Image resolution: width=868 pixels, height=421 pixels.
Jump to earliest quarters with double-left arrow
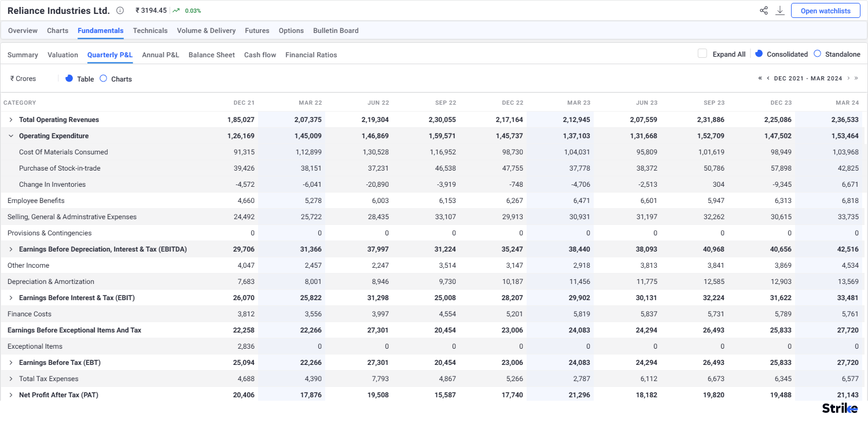click(x=760, y=78)
